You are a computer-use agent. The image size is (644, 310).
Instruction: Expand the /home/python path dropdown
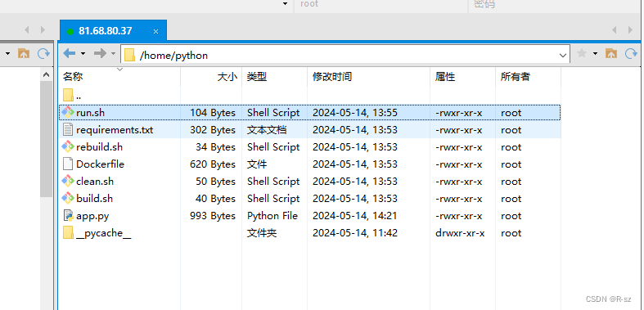pyautogui.click(x=563, y=55)
